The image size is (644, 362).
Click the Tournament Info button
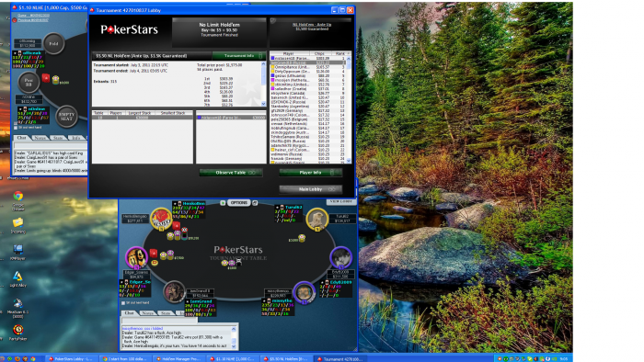pos(239,56)
